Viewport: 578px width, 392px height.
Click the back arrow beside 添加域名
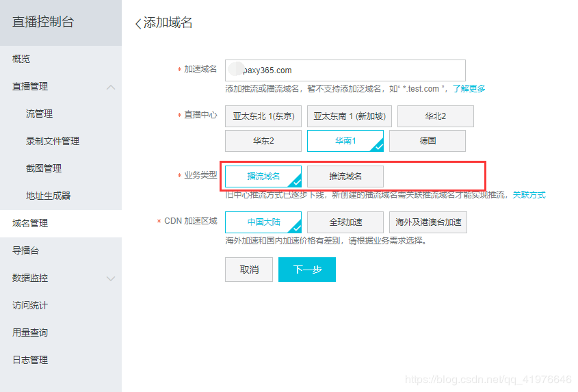click(x=138, y=23)
